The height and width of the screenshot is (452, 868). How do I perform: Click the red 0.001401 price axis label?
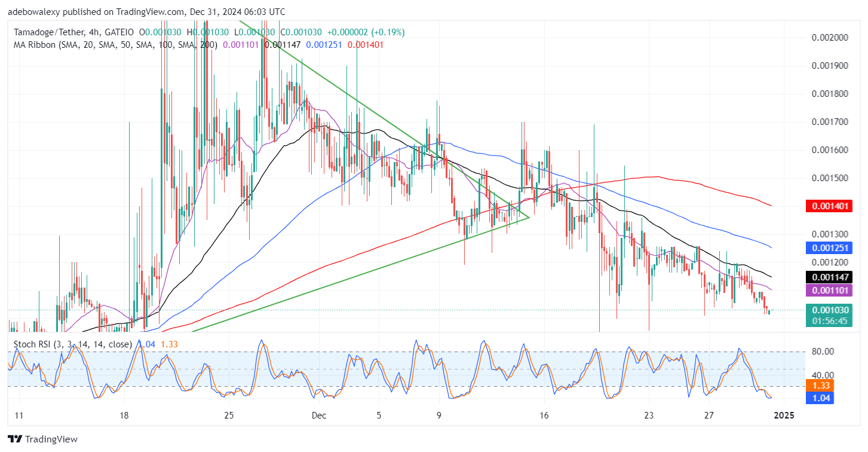(x=829, y=206)
